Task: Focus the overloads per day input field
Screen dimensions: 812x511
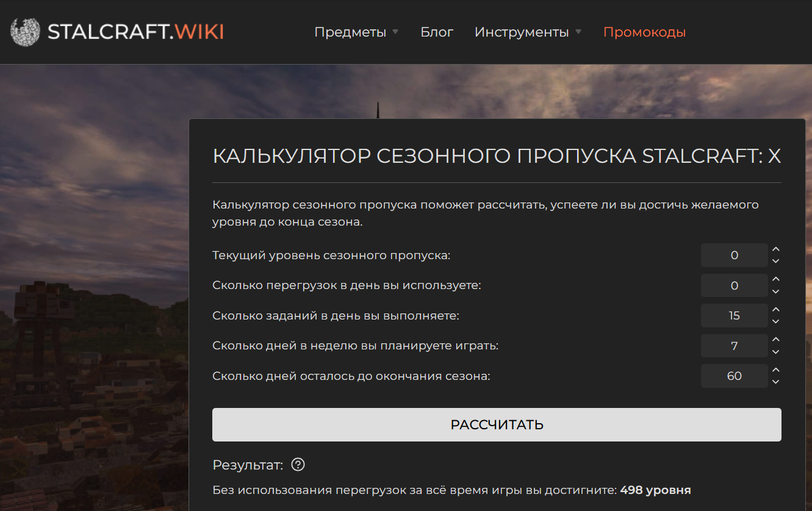Action: pyautogui.click(x=735, y=285)
